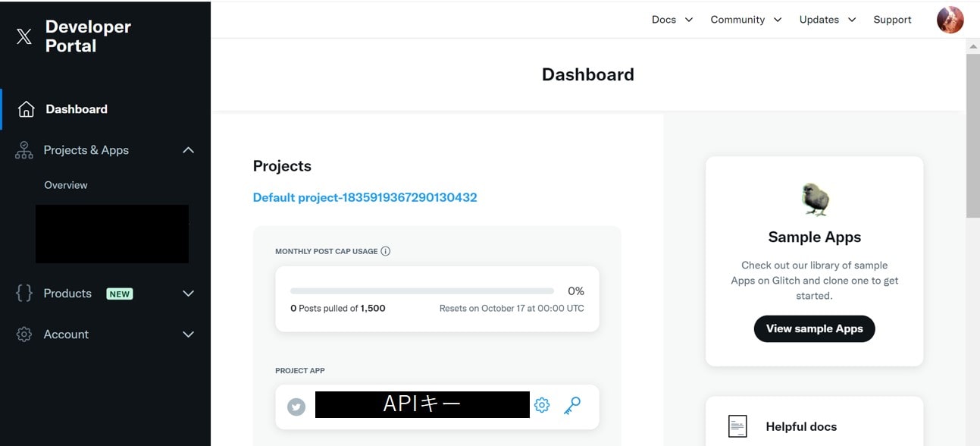Screen dimensions: 980x446
Task: Click the Projects heading
Action: [x=282, y=166]
